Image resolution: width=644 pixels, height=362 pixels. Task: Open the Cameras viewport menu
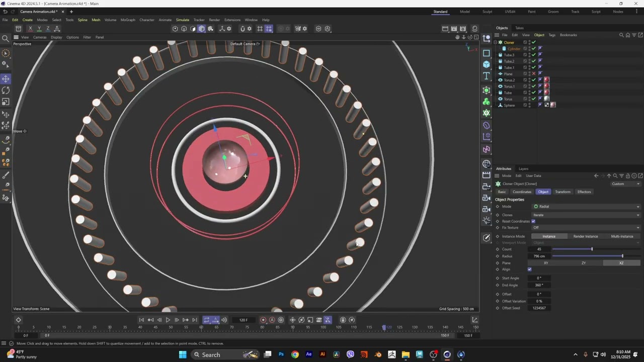click(40, 37)
